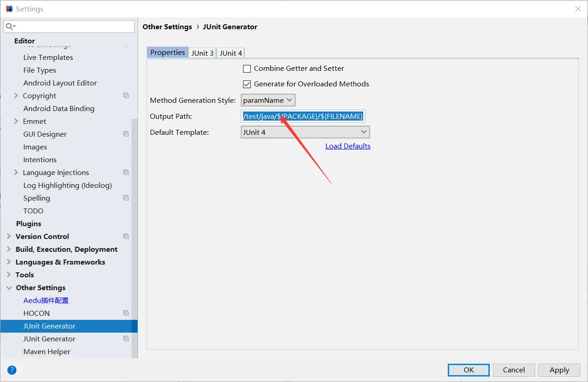Open Log Highlighting (Ideolog) settings

pos(68,185)
